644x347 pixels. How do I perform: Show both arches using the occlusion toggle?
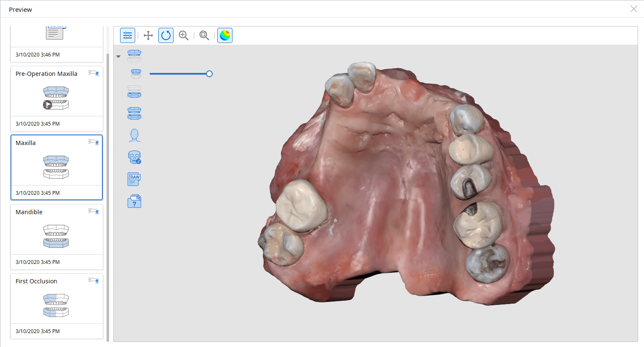pyautogui.click(x=134, y=113)
